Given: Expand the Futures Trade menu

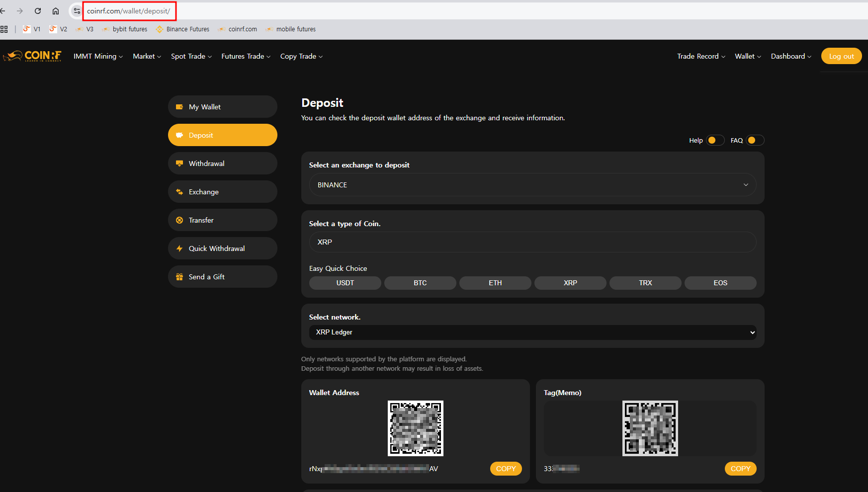Looking at the screenshot, I should point(246,57).
